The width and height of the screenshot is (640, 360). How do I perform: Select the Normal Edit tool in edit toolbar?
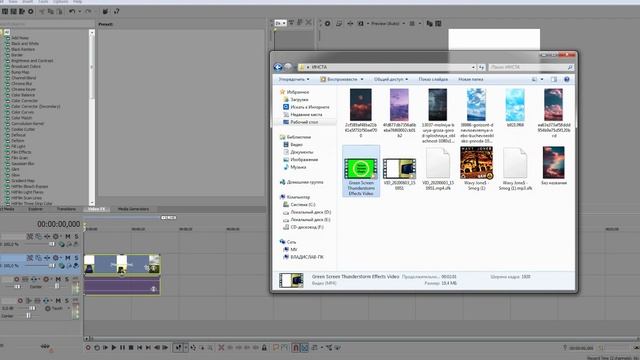[x=178, y=348]
